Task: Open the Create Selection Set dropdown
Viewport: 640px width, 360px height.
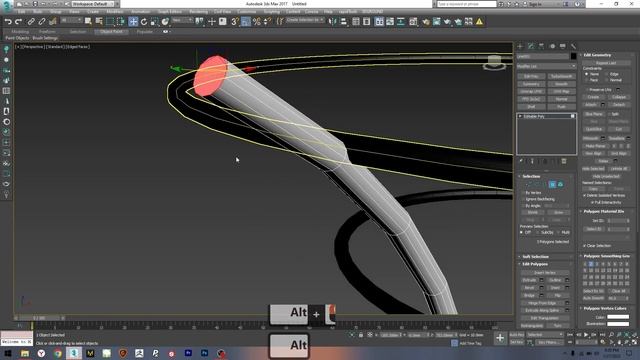Action: click(305, 20)
